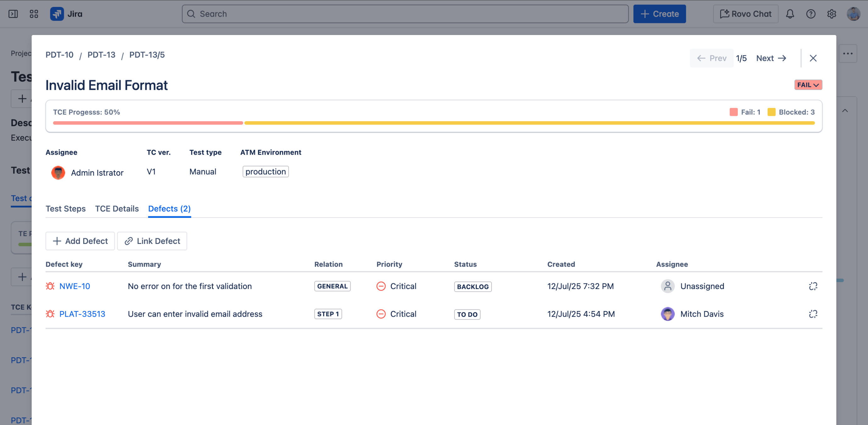Viewport: 868px width, 425px height.
Task: Click the Critical priority icon for NWE-10
Action: pyautogui.click(x=381, y=286)
